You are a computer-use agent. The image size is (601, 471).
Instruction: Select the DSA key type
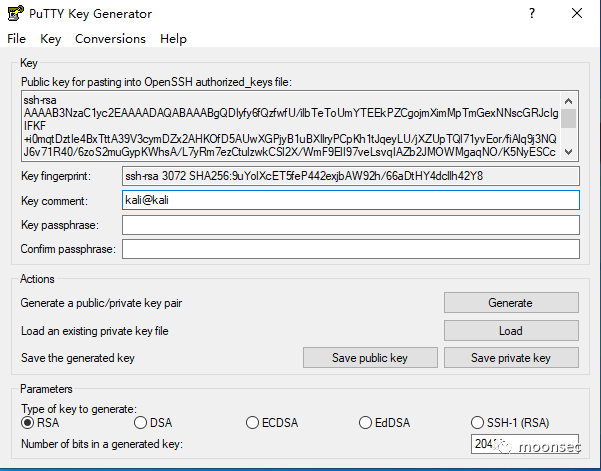(x=153, y=423)
